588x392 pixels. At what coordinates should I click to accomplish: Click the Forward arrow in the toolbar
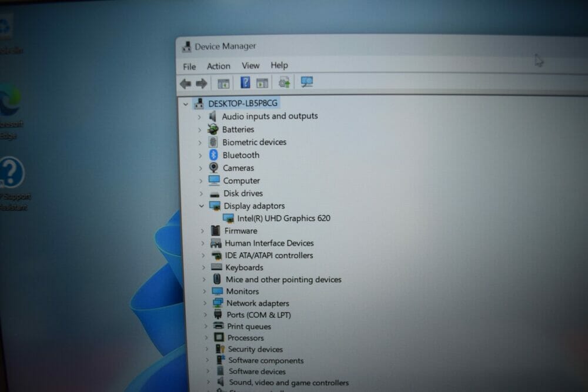point(202,83)
